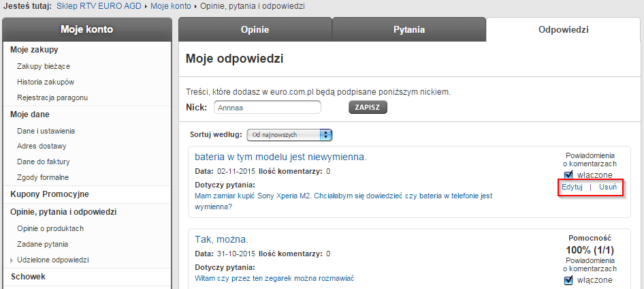
Task: Open Kupony Promocyjne section
Action: [50, 194]
